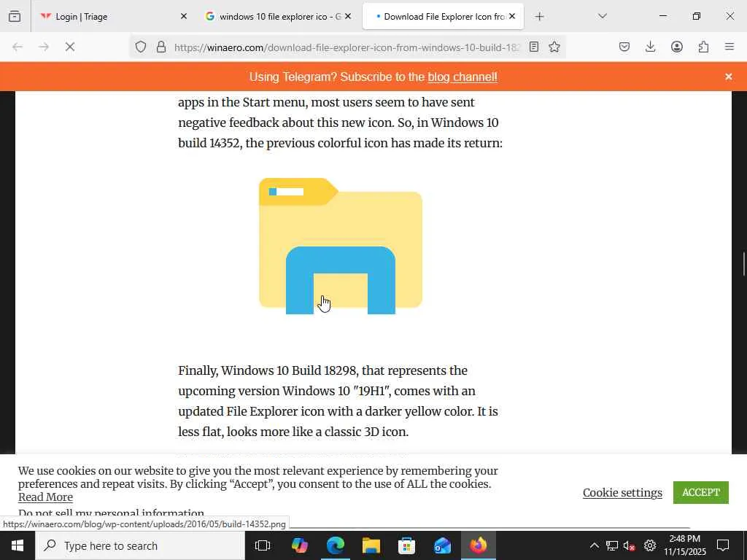Close the Download File Explorer Icon tab
This screenshot has width=747, height=560.
512,16
